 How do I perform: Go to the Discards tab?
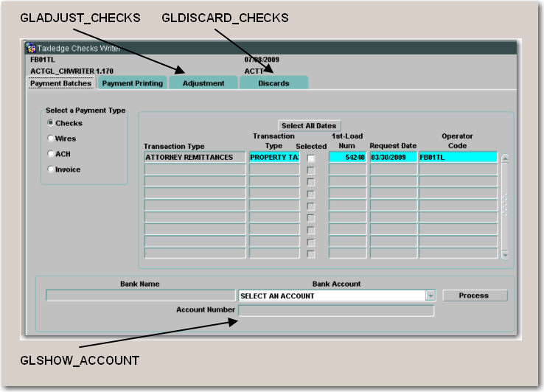pyautogui.click(x=273, y=83)
